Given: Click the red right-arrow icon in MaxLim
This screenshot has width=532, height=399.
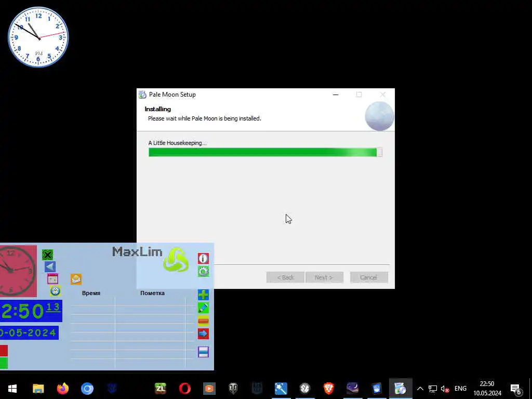Looking at the screenshot, I should pyautogui.click(x=203, y=334).
